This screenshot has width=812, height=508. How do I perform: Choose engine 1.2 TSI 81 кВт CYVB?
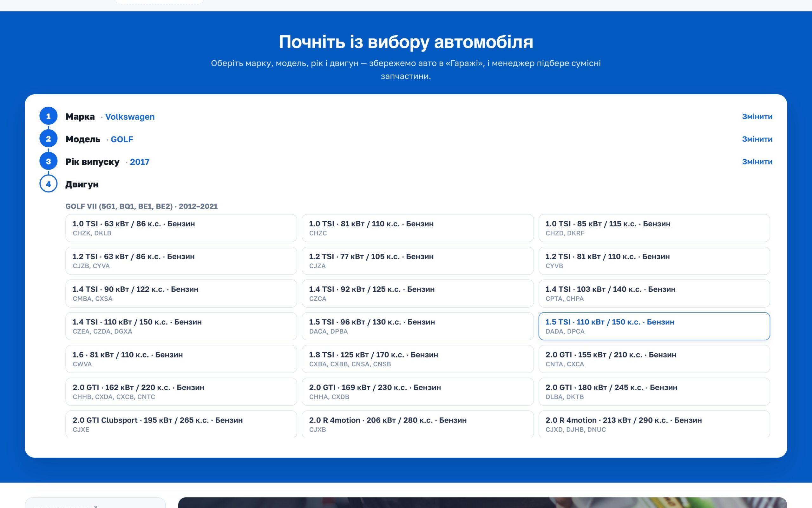(654, 261)
